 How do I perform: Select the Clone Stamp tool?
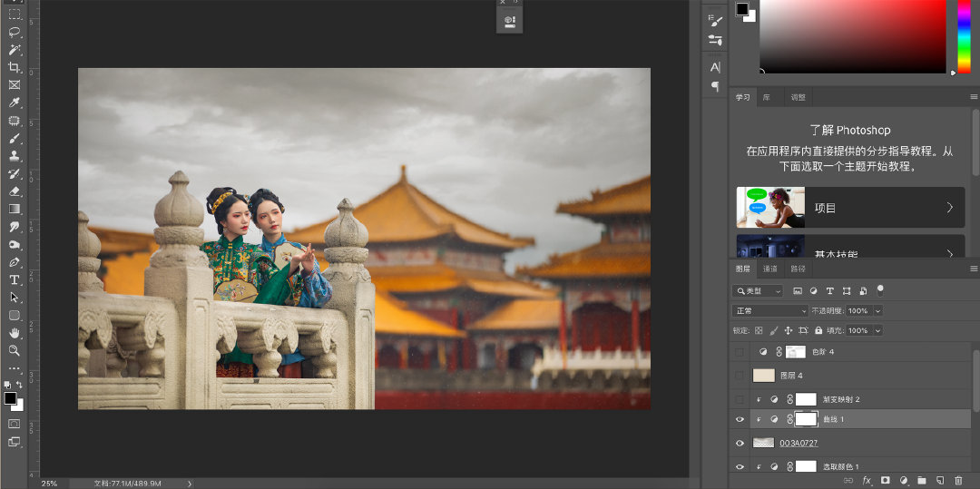tap(14, 155)
